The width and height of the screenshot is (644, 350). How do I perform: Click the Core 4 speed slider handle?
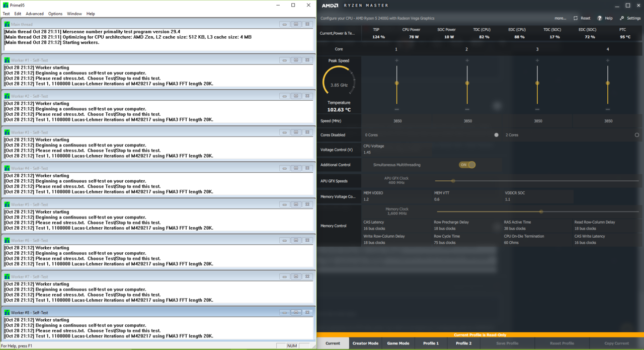[608, 83]
